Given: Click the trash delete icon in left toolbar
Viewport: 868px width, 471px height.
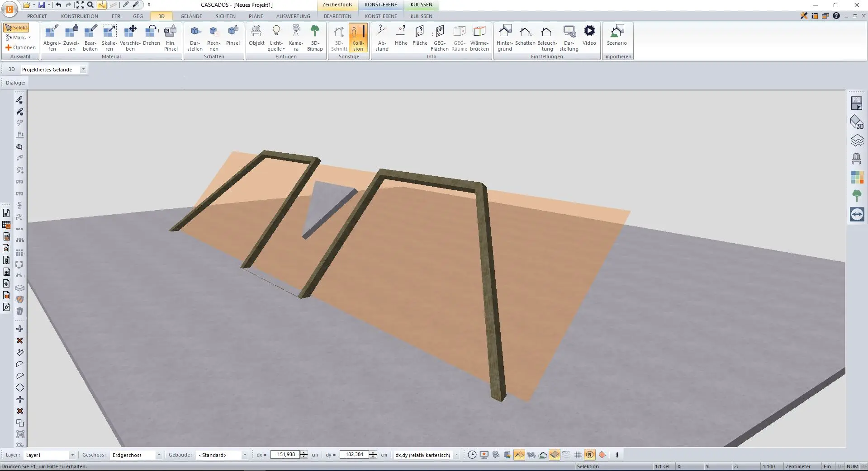Looking at the screenshot, I should (20, 311).
